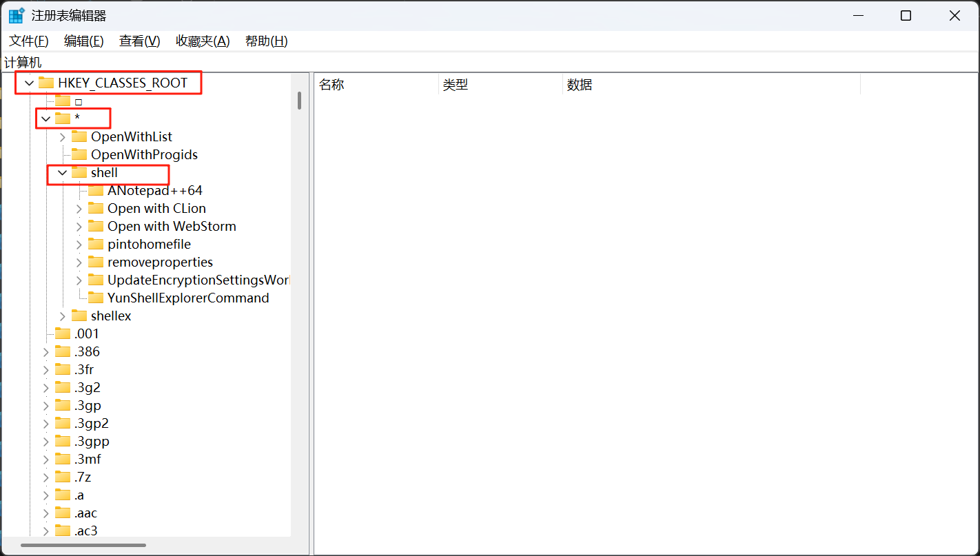
Task: Expand the UpdateEncryptionSettingsWork key
Action: coord(79,280)
